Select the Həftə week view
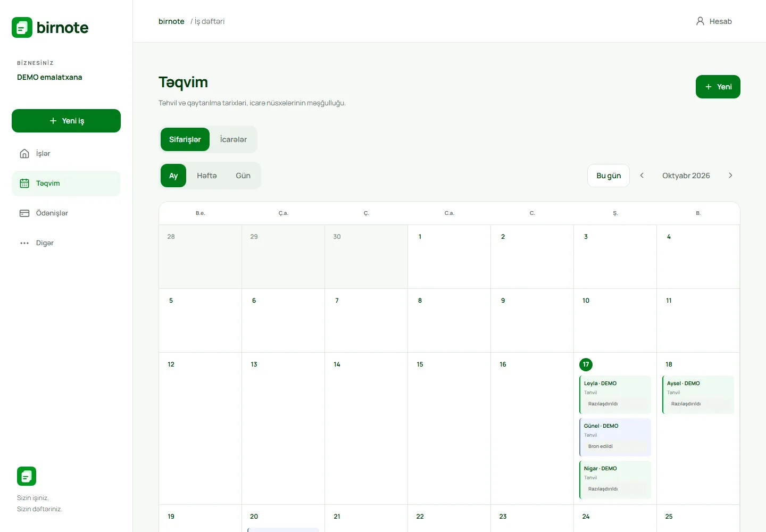 pyautogui.click(x=207, y=176)
